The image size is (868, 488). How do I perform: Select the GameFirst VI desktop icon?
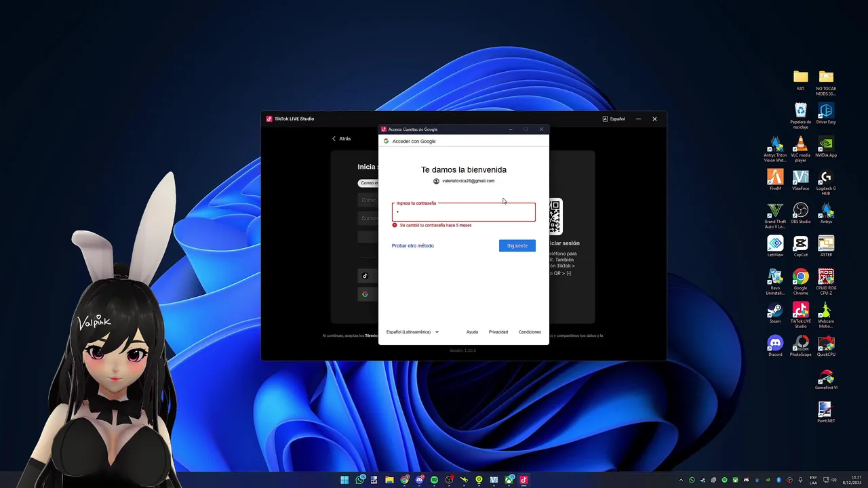point(826,379)
